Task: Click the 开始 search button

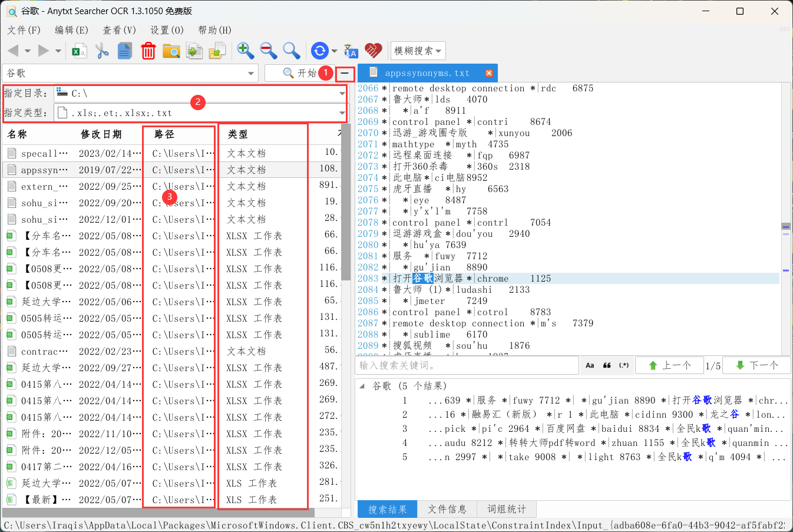Action: [x=300, y=73]
